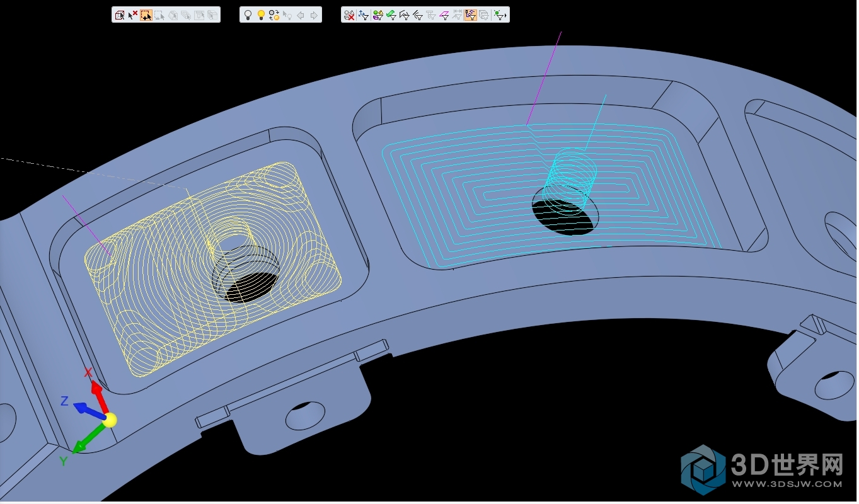Toggle the workplane axes selection filter
The height and width of the screenshot is (504, 859).
click(364, 15)
